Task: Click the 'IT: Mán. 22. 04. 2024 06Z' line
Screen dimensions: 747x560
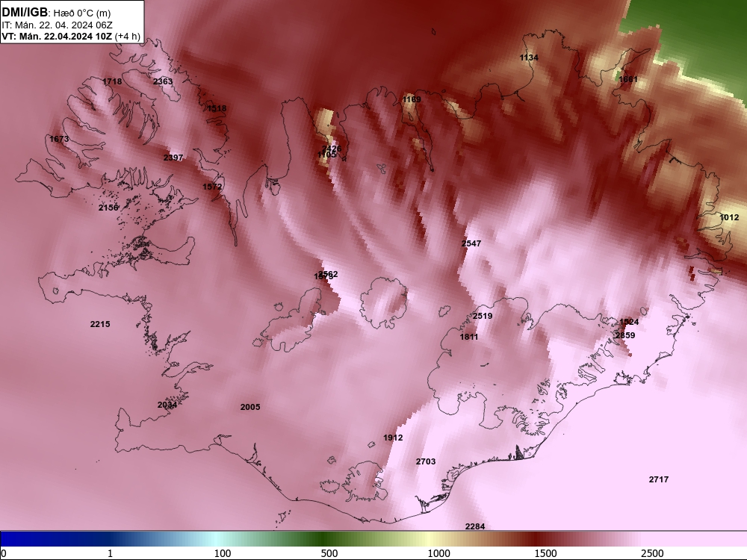Action: (x=57, y=25)
